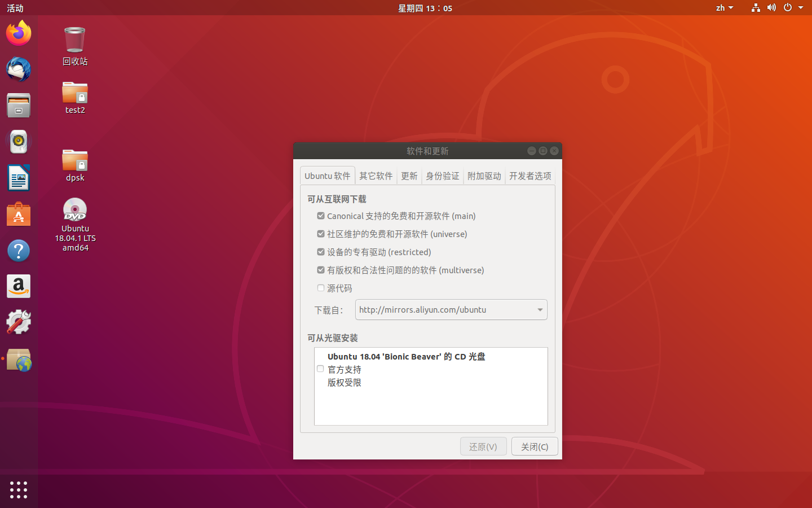Click Software & Updates dock icon
Screen dimensions: 812x508
(19, 360)
